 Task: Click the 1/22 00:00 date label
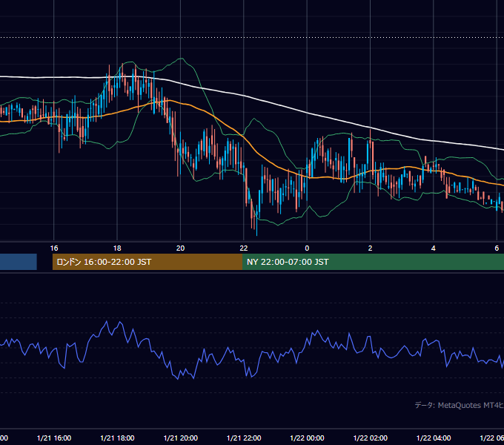(307, 438)
